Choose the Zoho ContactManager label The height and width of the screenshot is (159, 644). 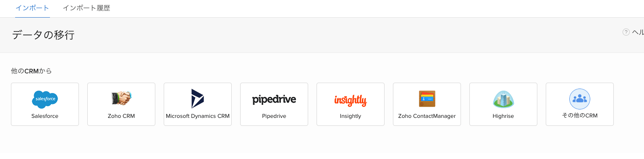tap(427, 116)
